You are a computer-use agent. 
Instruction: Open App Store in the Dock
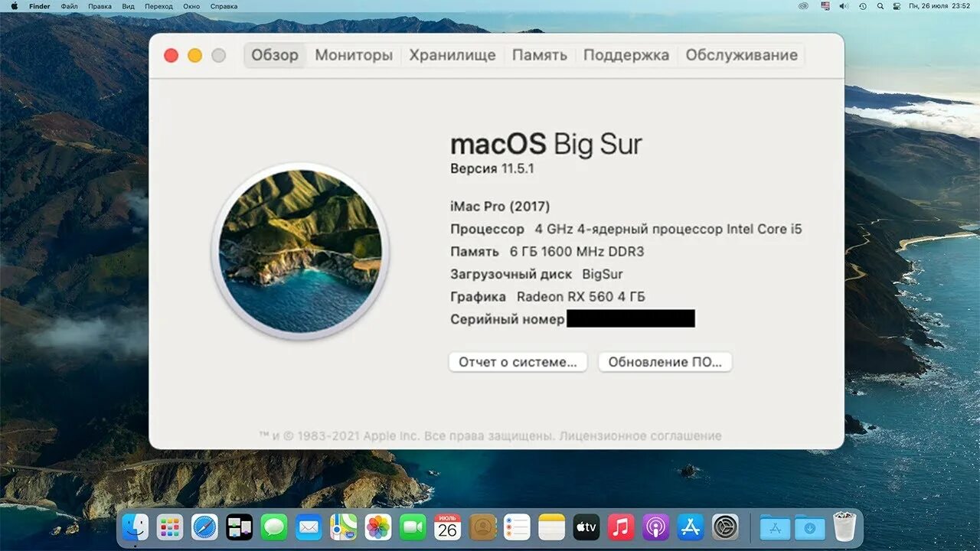point(691,527)
